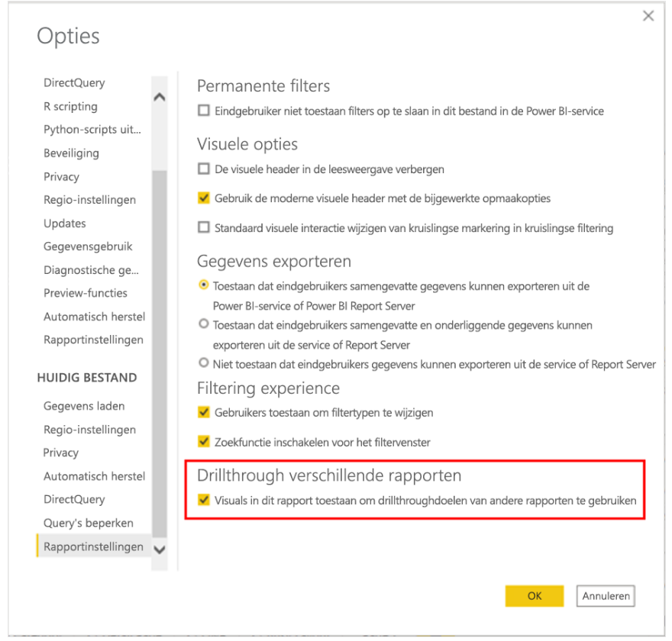Open Gegevens laden under Huidig bestand
The image size is (672, 641).
84,406
